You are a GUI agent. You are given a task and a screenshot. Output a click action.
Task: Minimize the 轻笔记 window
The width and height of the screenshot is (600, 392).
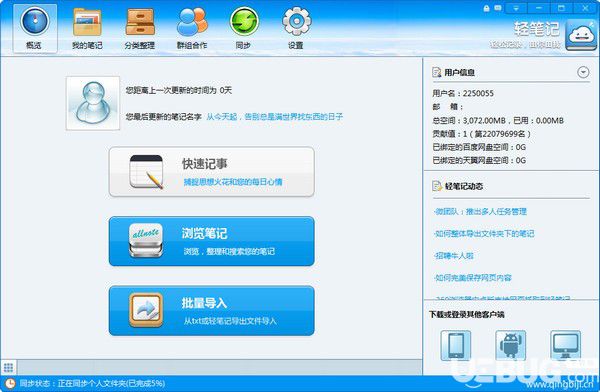539,8
